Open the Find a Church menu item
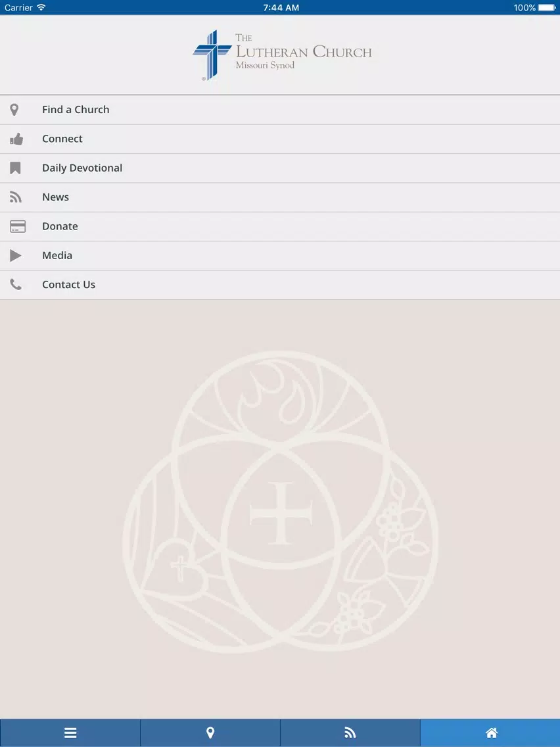Image resolution: width=560 pixels, height=747 pixels. click(280, 110)
